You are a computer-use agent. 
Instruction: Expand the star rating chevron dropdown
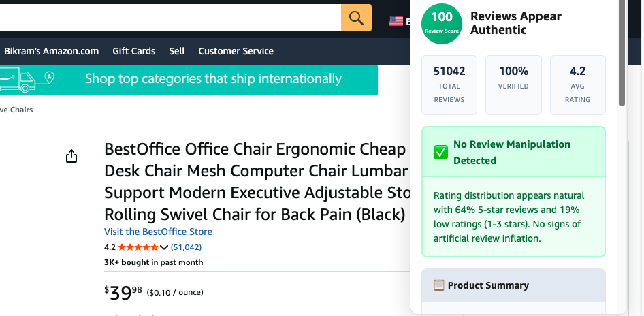[164, 247]
